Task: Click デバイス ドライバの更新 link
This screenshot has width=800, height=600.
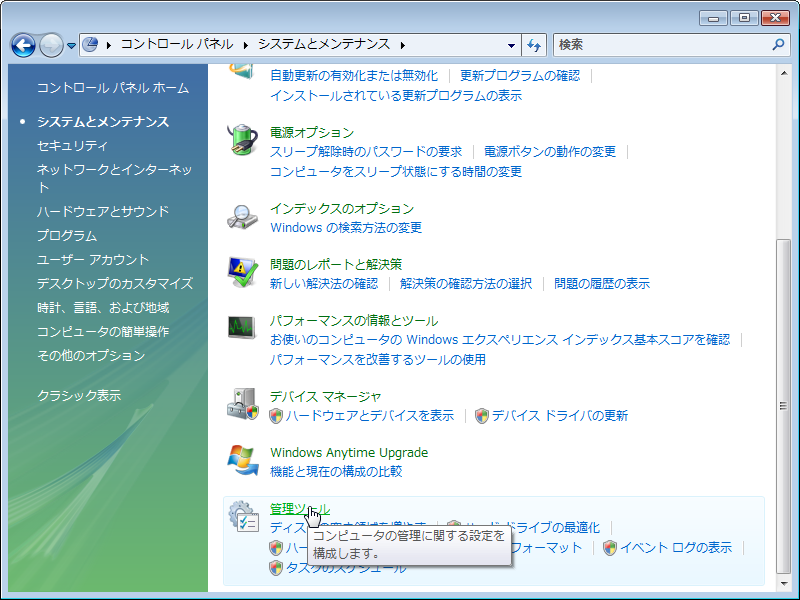Action: [560, 416]
